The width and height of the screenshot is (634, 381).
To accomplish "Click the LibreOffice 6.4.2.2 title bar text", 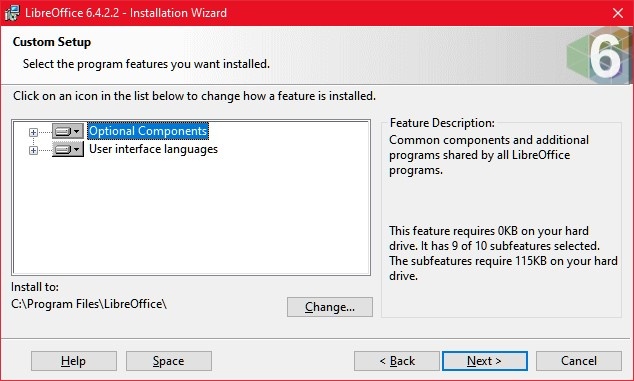I will [126, 13].
